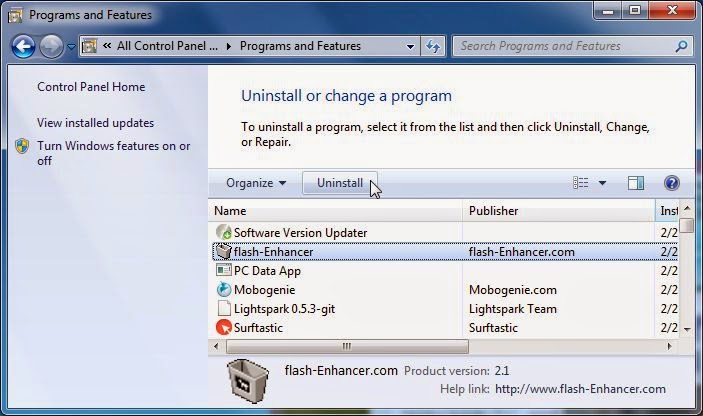Image resolution: width=703 pixels, height=416 pixels.
Task: Select 'PC Data App' in the list
Action: [267, 271]
